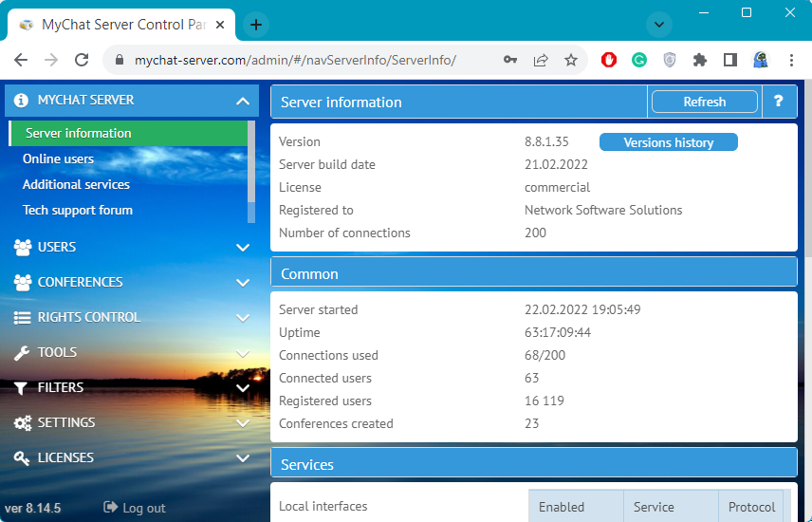812x522 pixels.
Task: Expand the USERS section chevron
Action: tap(242, 248)
